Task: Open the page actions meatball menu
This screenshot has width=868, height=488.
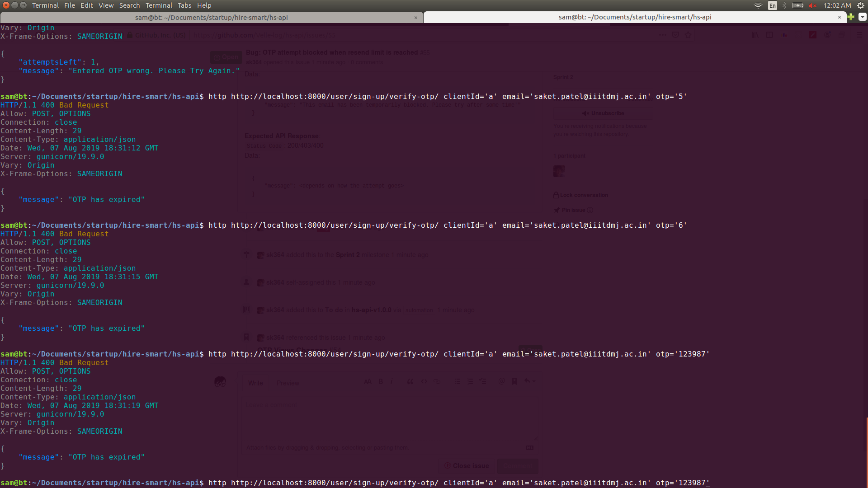Action: 662,35
